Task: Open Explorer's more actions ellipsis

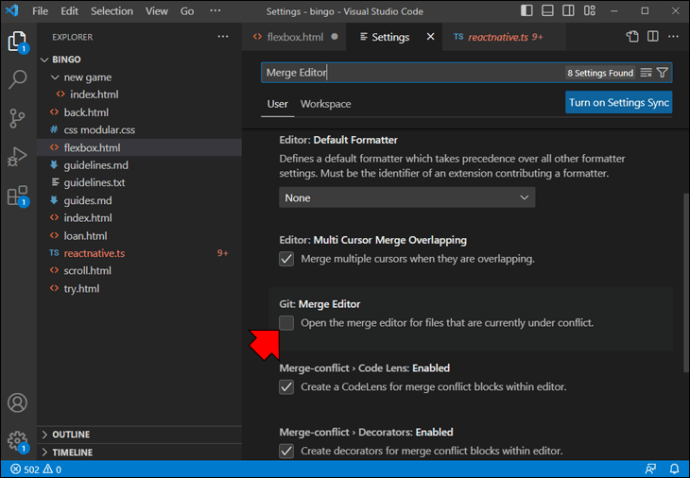Action: coord(222,37)
